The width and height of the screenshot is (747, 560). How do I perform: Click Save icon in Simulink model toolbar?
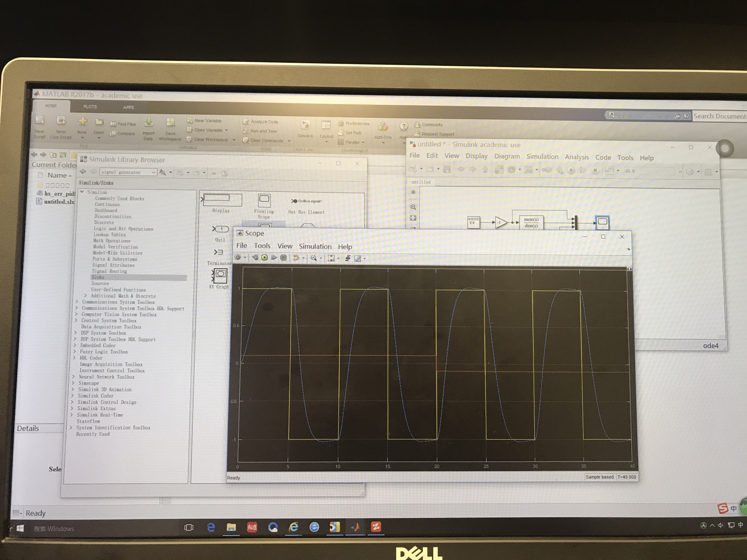(447, 169)
